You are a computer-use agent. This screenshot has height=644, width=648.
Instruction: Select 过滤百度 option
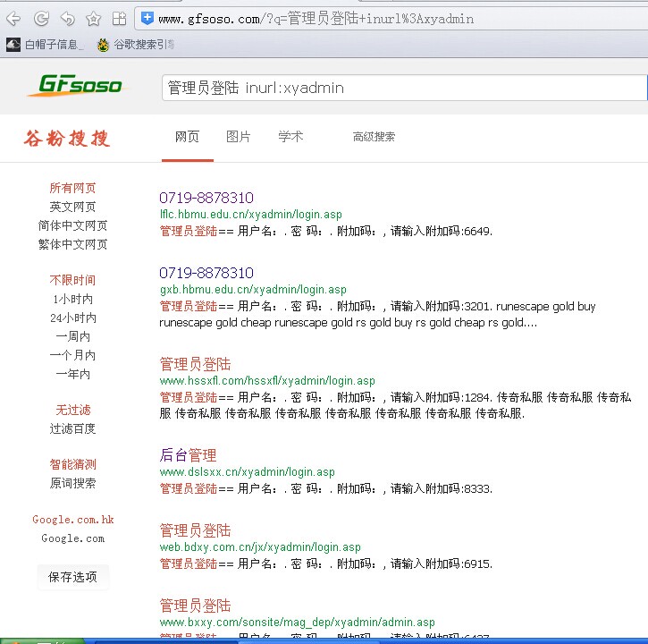tap(72, 428)
